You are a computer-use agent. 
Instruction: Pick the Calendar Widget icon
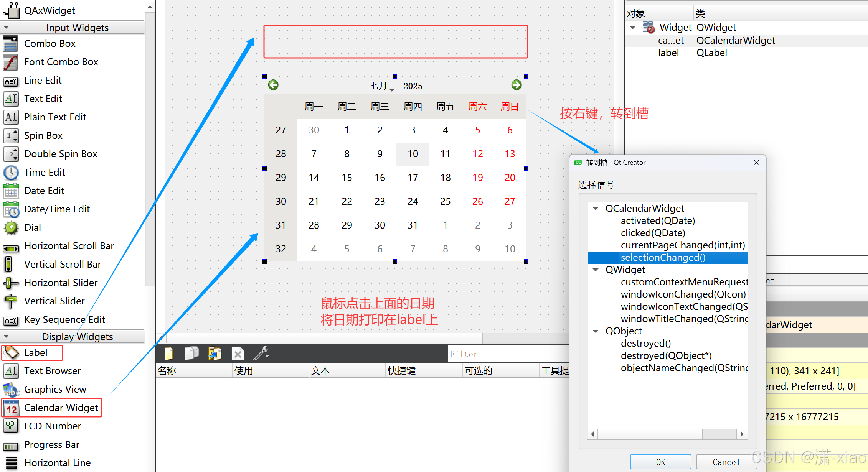pyautogui.click(x=11, y=408)
